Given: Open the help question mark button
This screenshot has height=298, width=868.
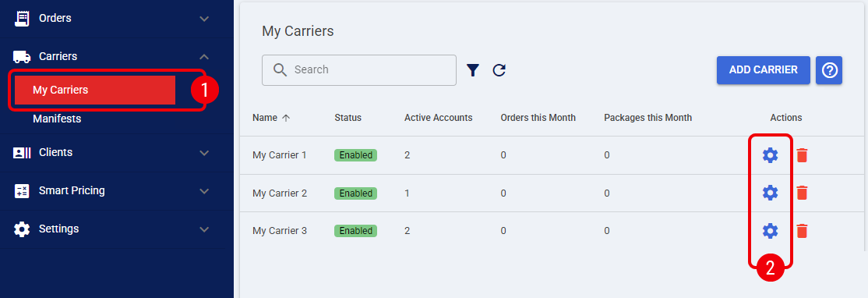Looking at the screenshot, I should pos(829,70).
